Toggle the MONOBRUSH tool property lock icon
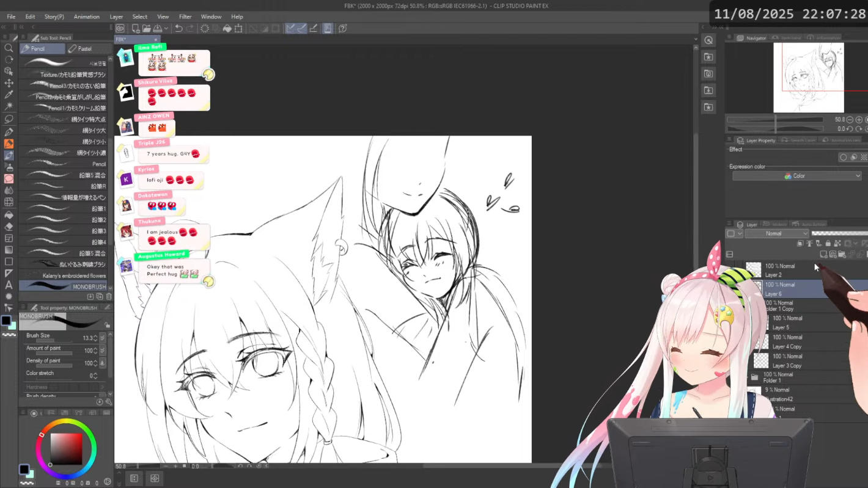Image resolution: width=868 pixels, height=488 pixels. [108, 325]
